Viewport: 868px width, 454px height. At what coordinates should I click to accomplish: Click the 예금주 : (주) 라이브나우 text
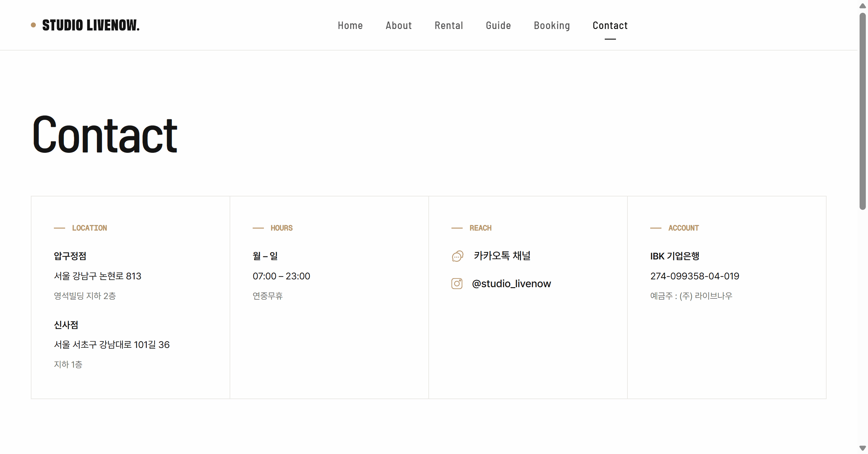click(x=691, y=296)
